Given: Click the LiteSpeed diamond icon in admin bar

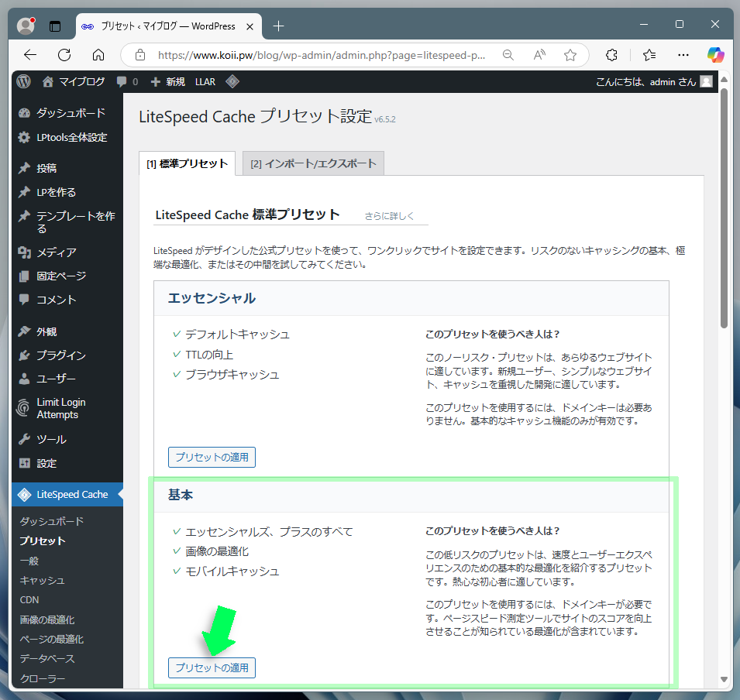Looking at the screenshot, I should (232, 81).
